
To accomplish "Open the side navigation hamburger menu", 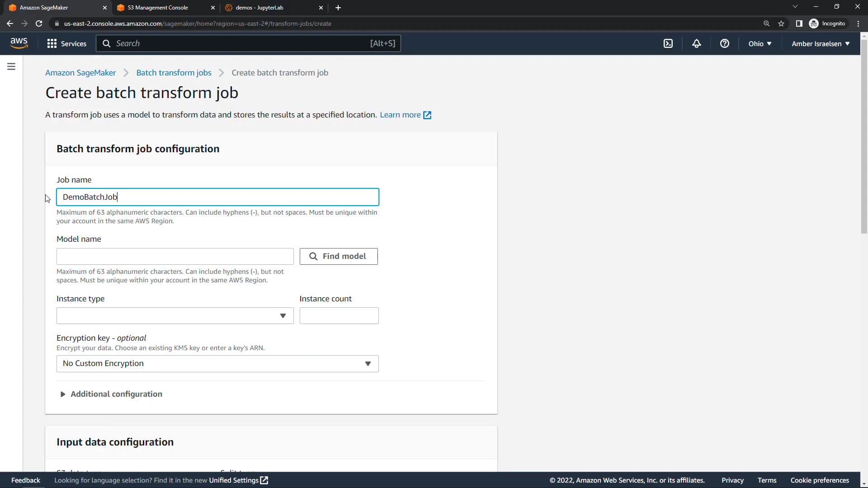I will click(11, 66).
